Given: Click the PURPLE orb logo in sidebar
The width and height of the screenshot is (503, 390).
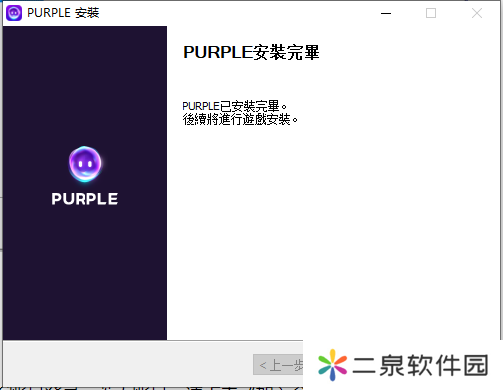Looking at the screenshot, I should coord(85,164).
